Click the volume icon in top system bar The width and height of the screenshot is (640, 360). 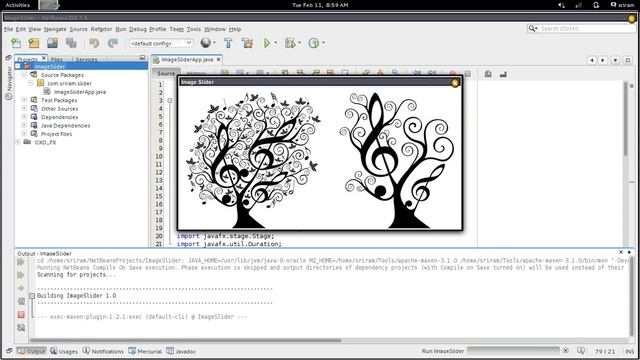click(x=562, y=5)
